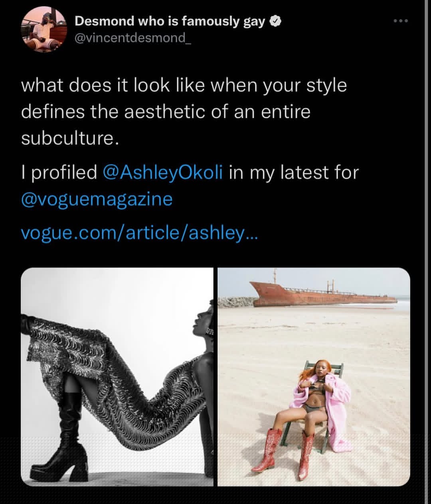431x504 pixels.
Task: Click the more actions ellipsis icon
Action: (401, 21)
